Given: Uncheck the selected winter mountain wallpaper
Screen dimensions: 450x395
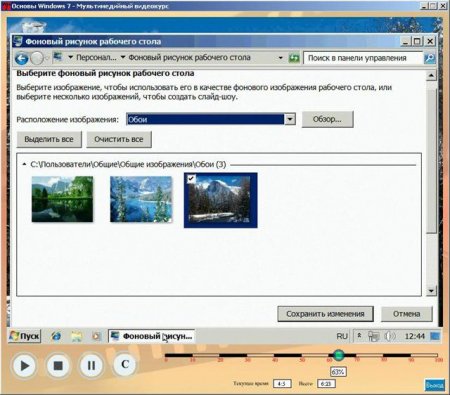Looking at the screenshot, I should (x=191, y=179).
